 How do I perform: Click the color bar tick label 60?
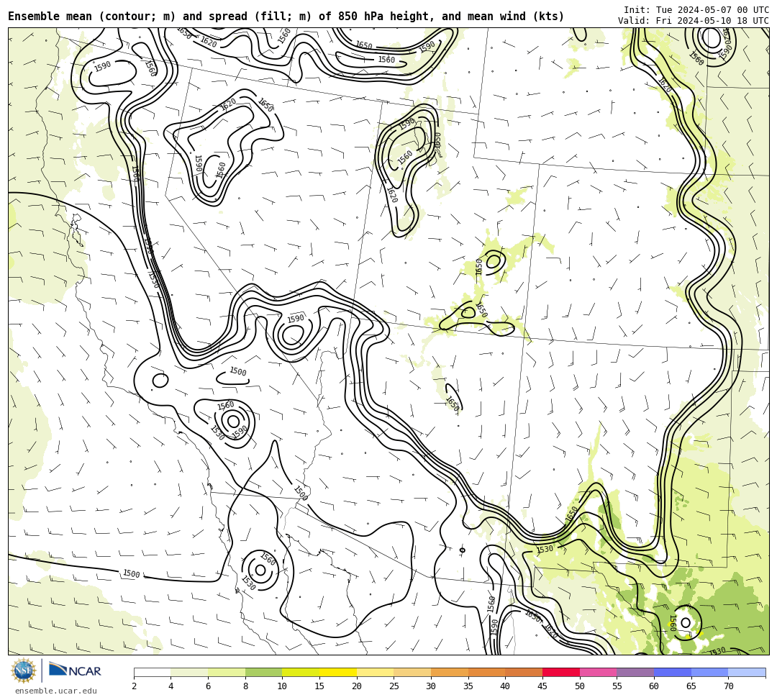click(654, 686)
